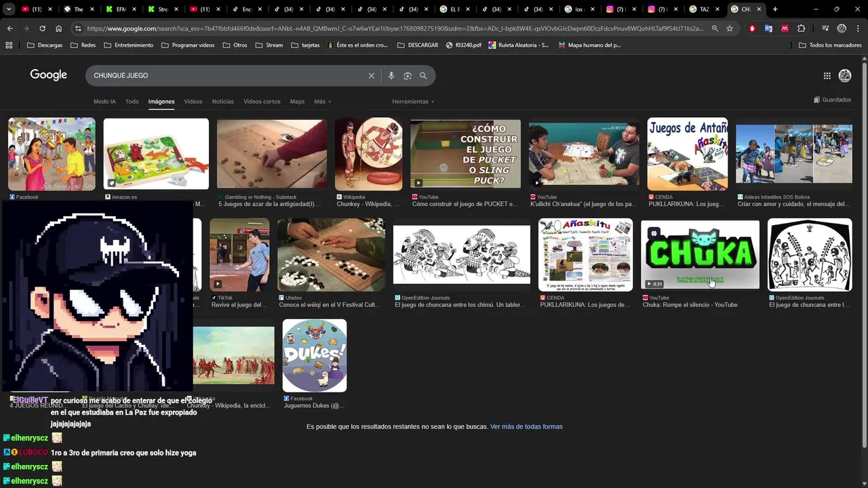Screen dimensions: 868x488
Task: Expand the Herramientas dropdown
Action: coord(413,102)
